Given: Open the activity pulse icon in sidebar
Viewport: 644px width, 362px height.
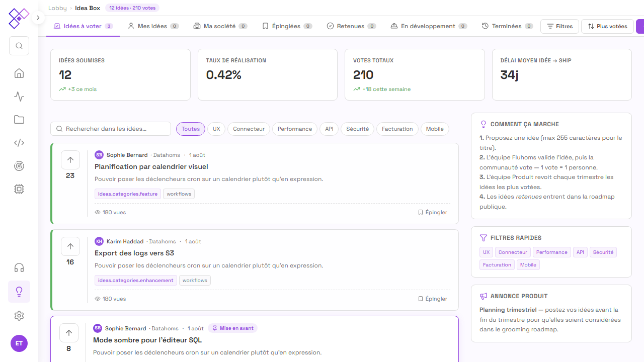Looking at the screenshot, I should 19,97.
